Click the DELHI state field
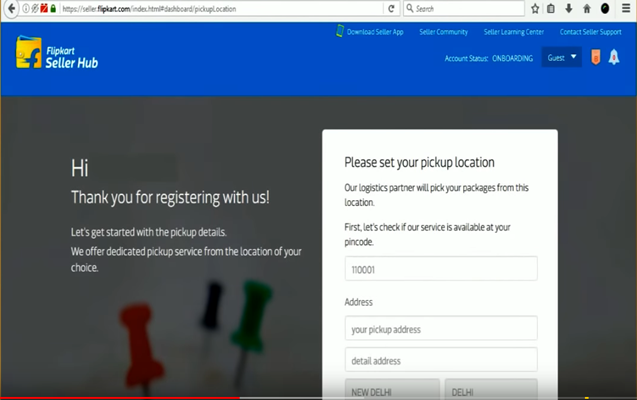 pos(490,390)
